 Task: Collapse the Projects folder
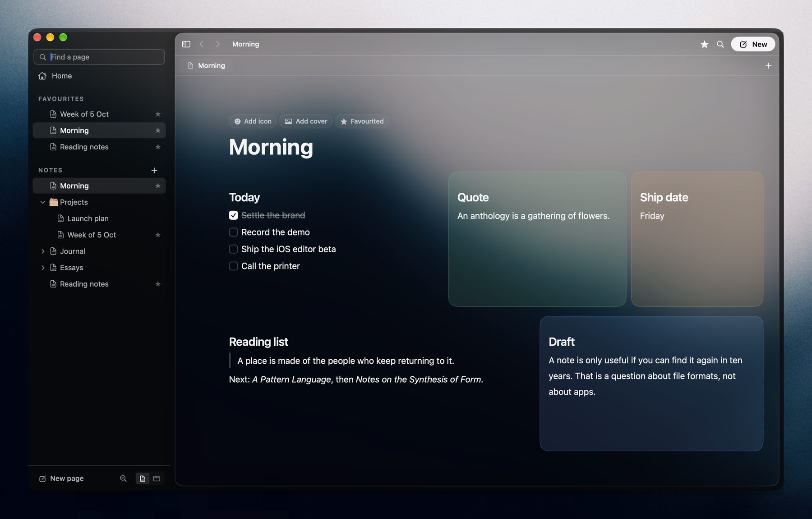coord(43,203)
